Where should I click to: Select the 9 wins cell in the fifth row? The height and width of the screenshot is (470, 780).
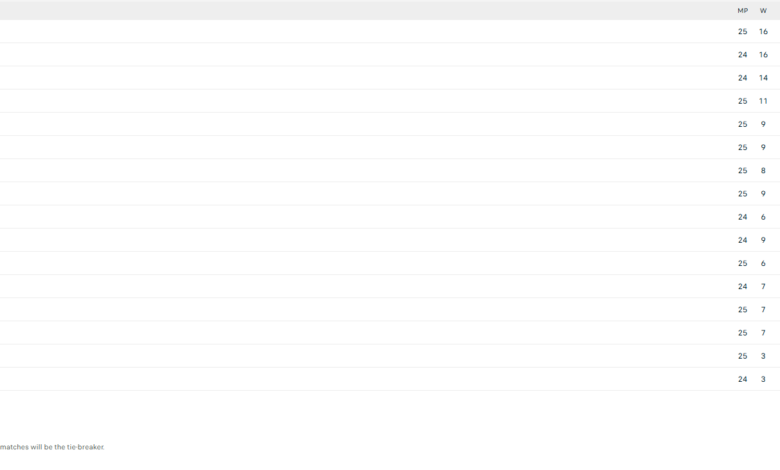[763, 125]
